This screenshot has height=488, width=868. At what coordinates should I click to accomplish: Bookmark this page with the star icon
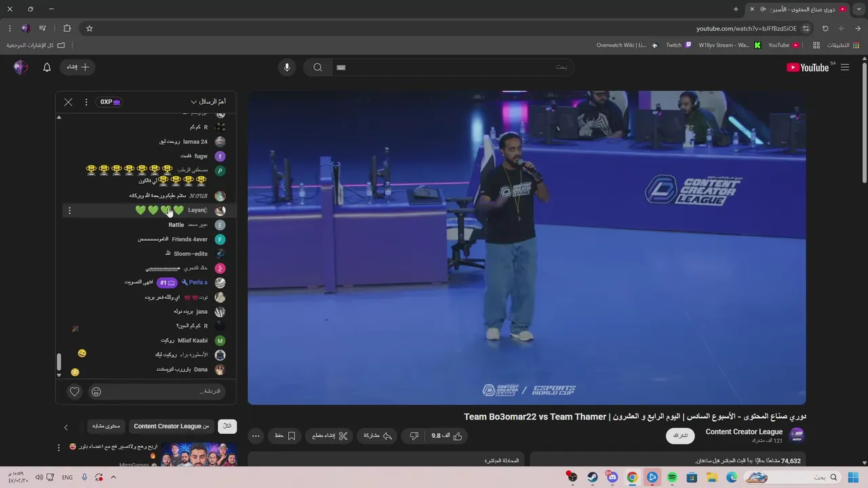point(89,28)
